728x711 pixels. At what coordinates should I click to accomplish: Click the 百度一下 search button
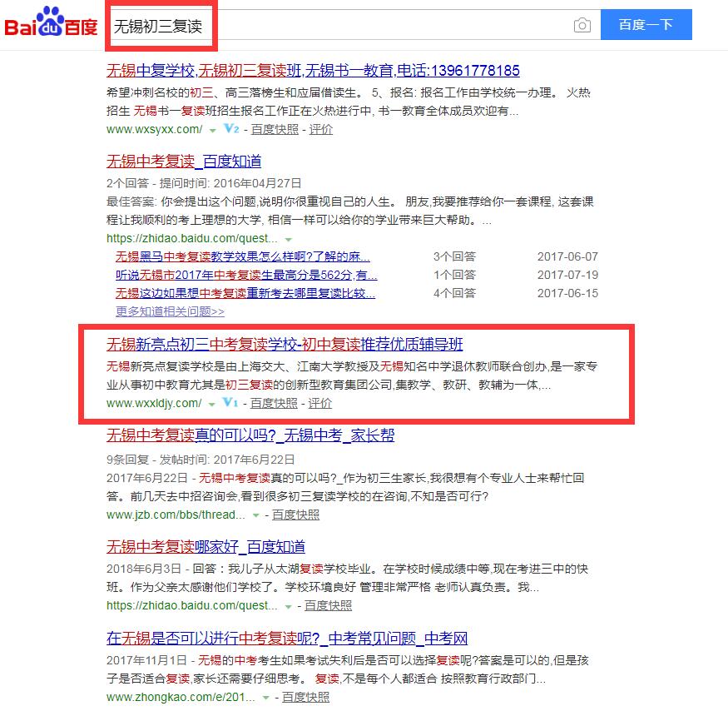point(646,26)
